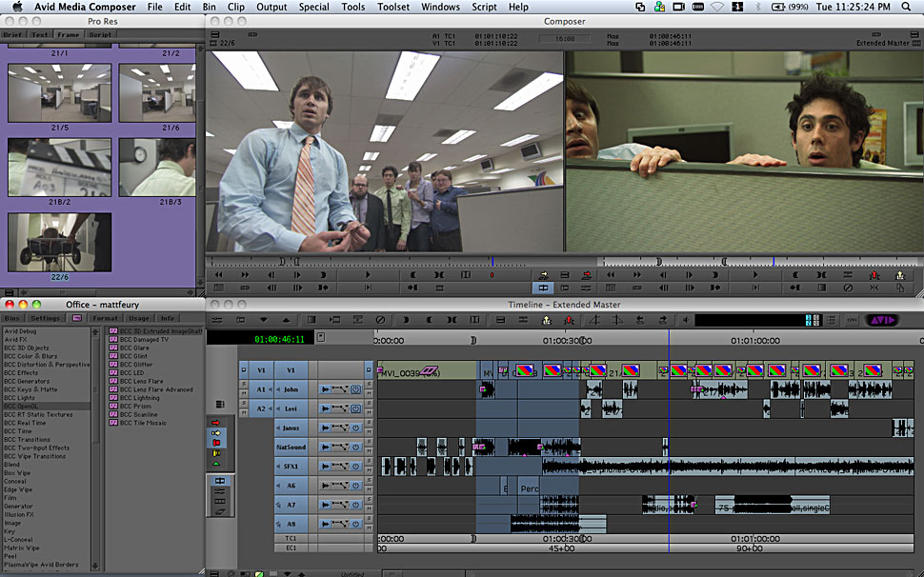Open the Toolset menu
Image resolution: width=924 pixels, height=577 pixels.
click(393, 7)
